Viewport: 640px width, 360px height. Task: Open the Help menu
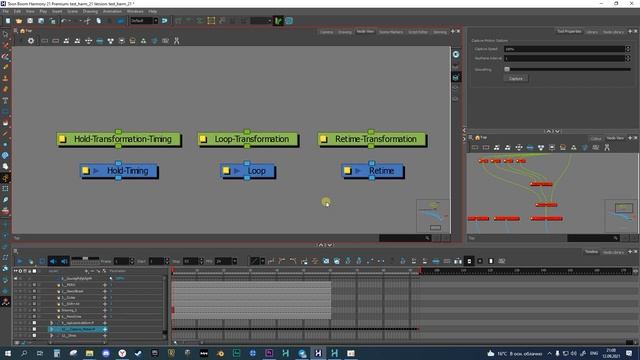[x=153, y=11]
